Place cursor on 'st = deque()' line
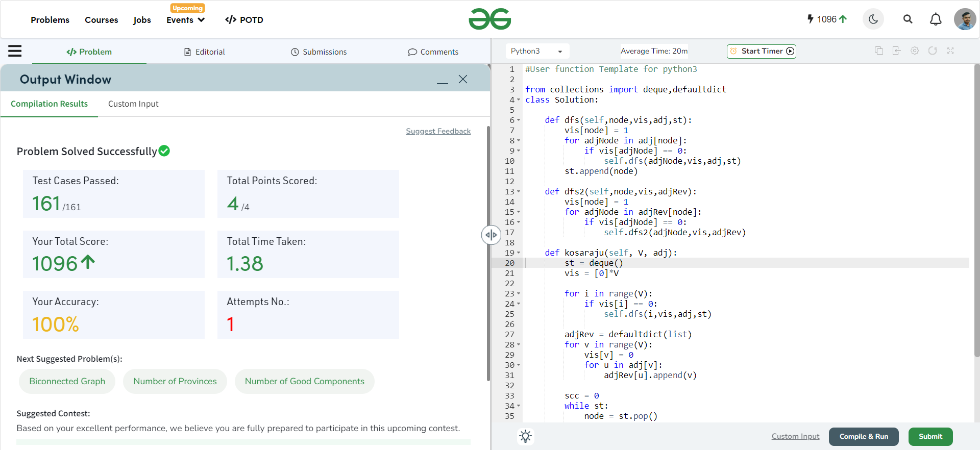The width and height of the screenshot is (980, 450). [594, 263]
